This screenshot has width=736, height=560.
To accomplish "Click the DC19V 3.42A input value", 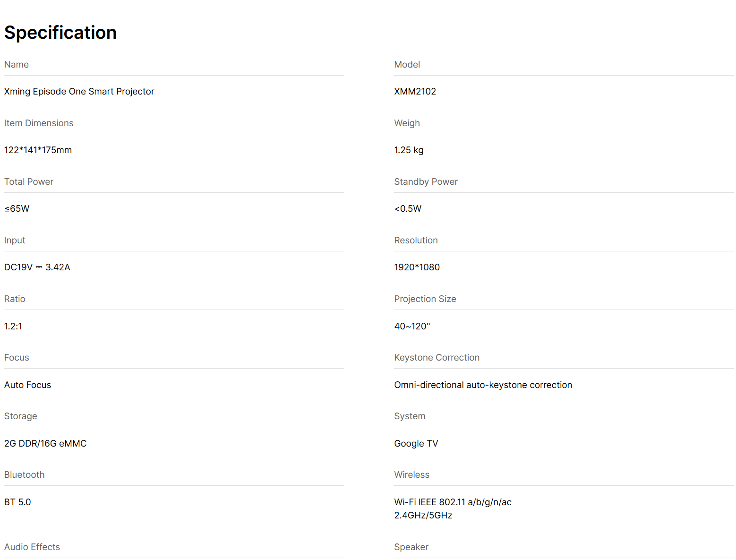I will tap(37, 267).
